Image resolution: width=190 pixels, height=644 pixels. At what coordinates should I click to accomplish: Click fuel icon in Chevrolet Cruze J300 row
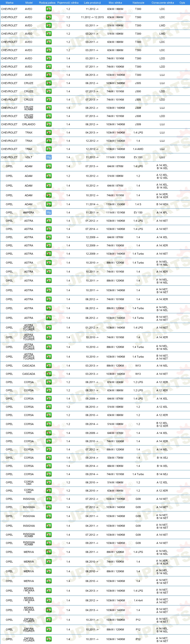[x=49, y=91]
